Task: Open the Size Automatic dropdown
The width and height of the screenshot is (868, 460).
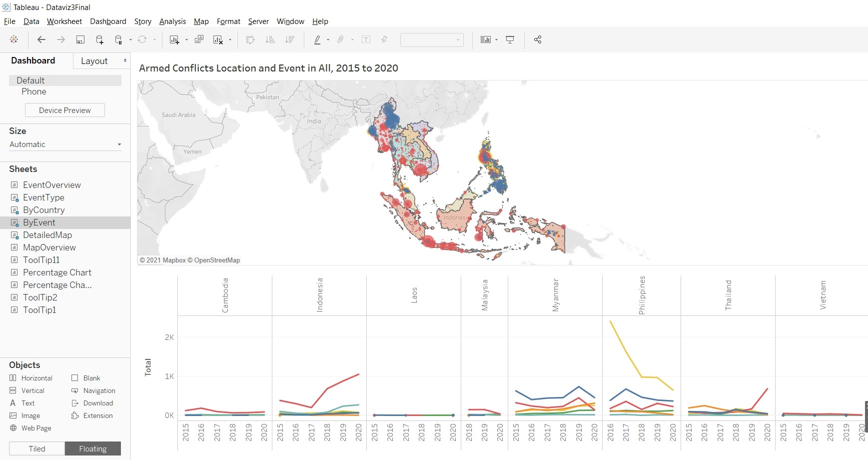Action: [x=65, y=144]
